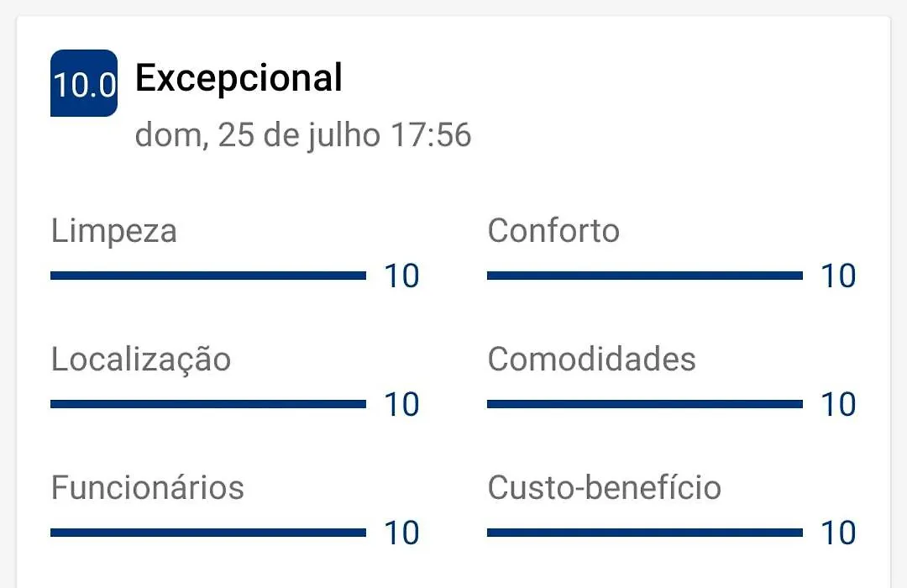Click the Limpeza score number 10
The image size is (907, 588).
(x=402, y=276)
